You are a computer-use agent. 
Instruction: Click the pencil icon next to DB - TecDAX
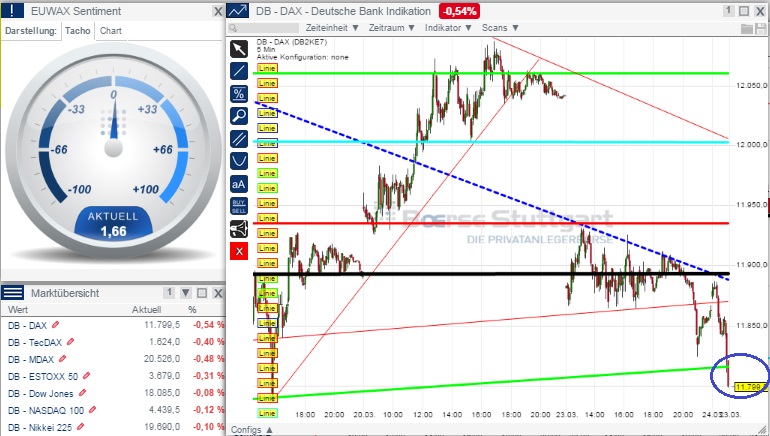pyautogui.click(x=70, y=341)
